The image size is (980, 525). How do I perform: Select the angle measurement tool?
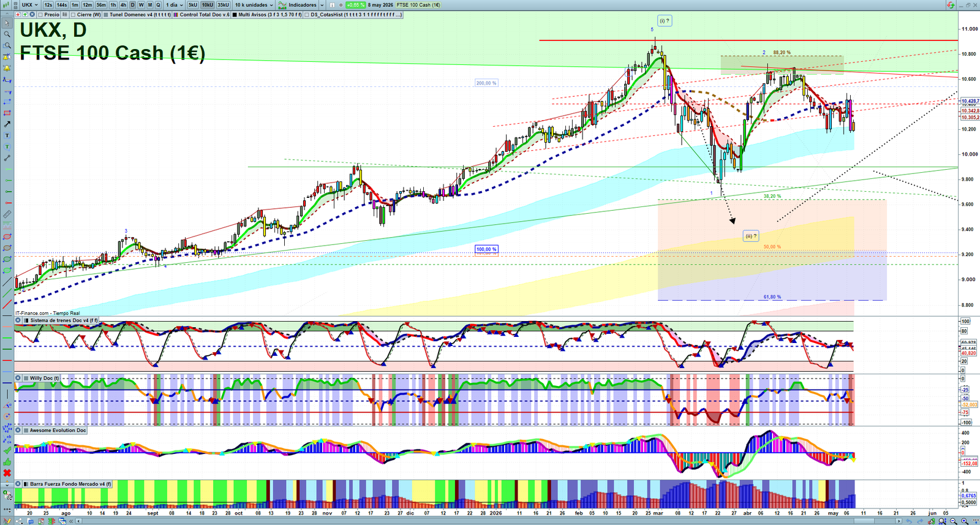tap(7, 405)
